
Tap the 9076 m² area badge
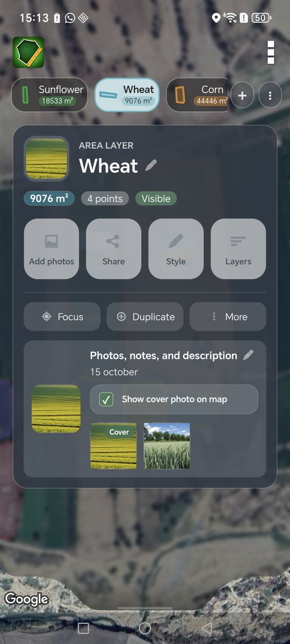[x=49, y=198]
